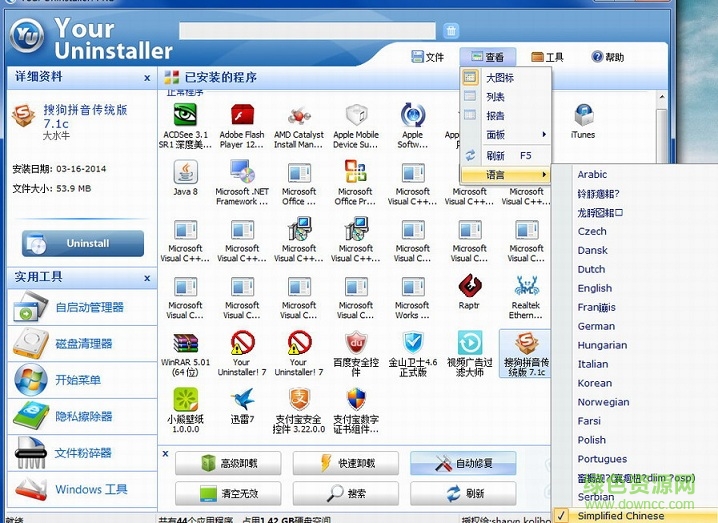This screenshot has height=523, width=718.
Task: Switch language to English
Action: tap(595, 288)
